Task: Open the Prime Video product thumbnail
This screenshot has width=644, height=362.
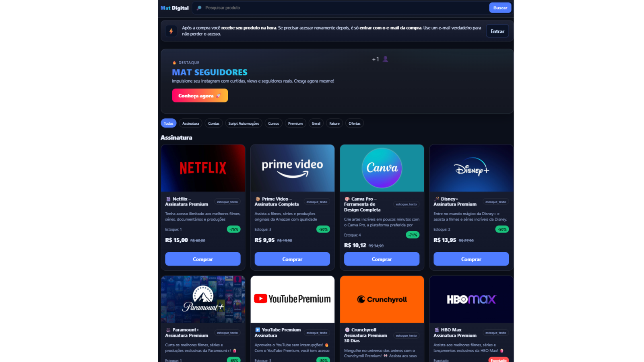Action: [x=292, y=168]
